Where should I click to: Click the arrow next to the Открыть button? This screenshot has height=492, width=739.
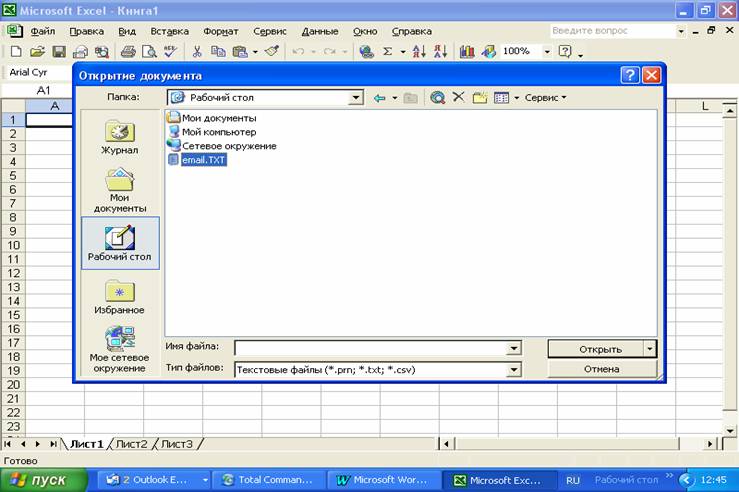pos(650,349)
